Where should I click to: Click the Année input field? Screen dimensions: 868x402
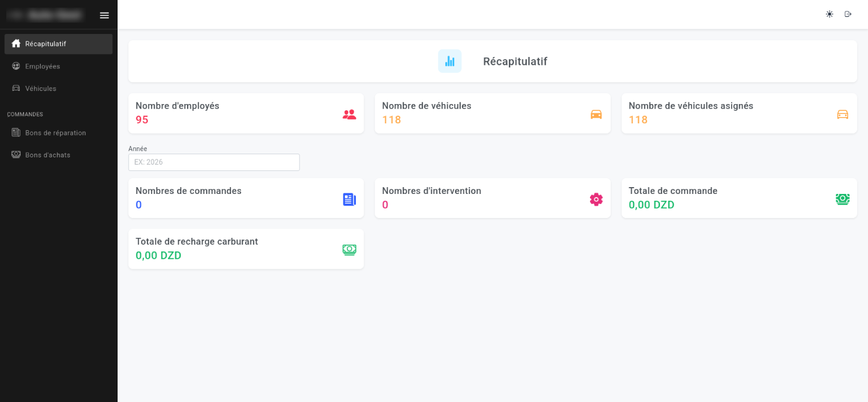214,162
